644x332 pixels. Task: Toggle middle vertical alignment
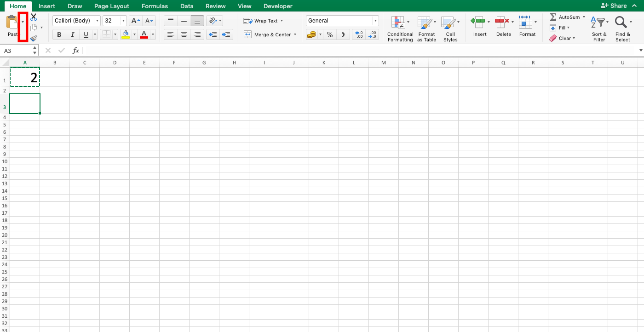[184, 21]
